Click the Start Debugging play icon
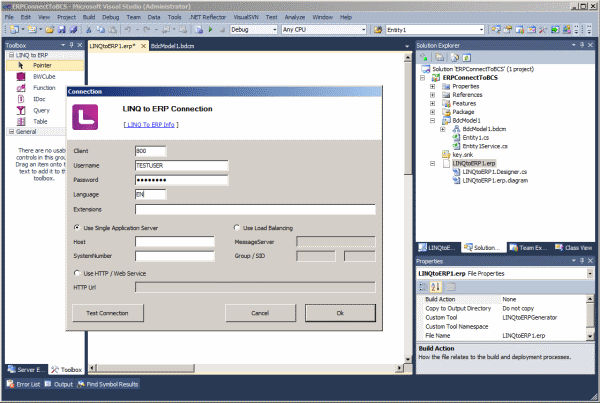Image resolution: width=600 pixels, height=403 pixels. tap(210, 29)
